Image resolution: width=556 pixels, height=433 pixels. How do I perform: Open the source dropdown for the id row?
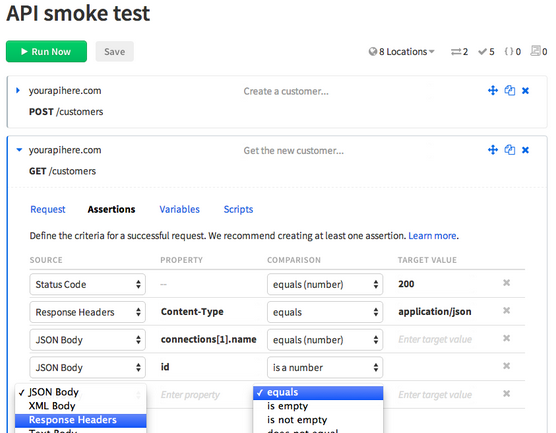pyautogui.click(x=88, y=367)
